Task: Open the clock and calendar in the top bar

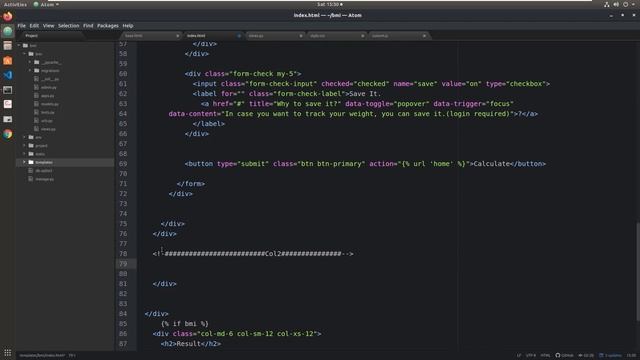Action: click(x=330, y=4)
